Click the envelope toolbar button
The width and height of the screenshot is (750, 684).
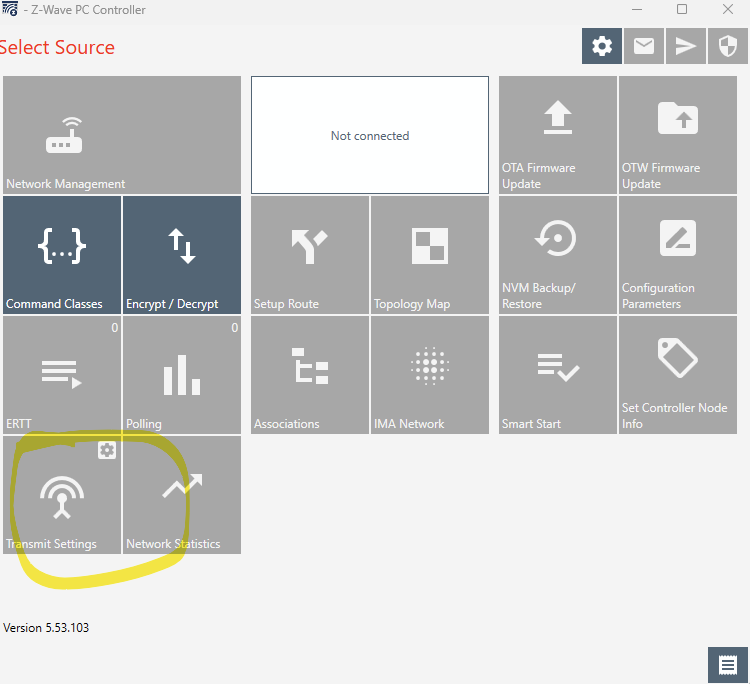click(644, 46)
